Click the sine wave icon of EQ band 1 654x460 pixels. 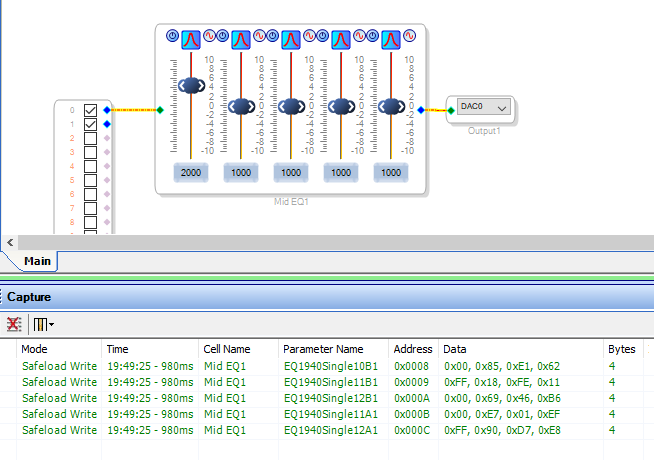coord(209,36)
